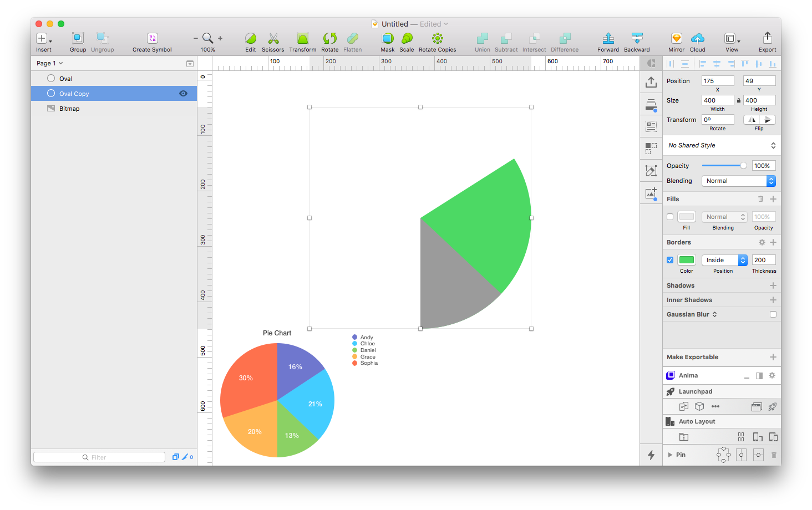812x510 pixels.
Task: Open the Fill blending Normal dropdown
Action: pos(724,217)
